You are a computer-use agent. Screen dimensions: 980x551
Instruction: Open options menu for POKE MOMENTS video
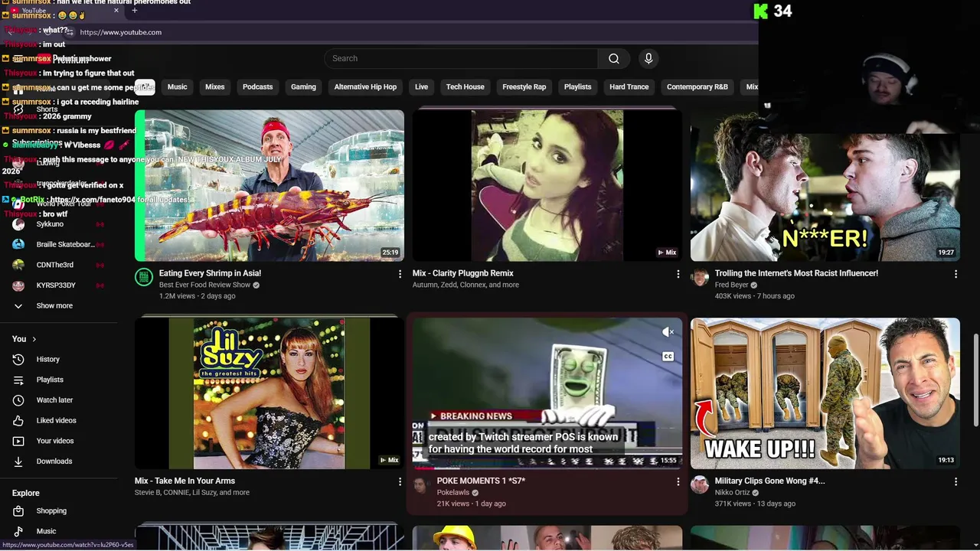click(678, 481)
